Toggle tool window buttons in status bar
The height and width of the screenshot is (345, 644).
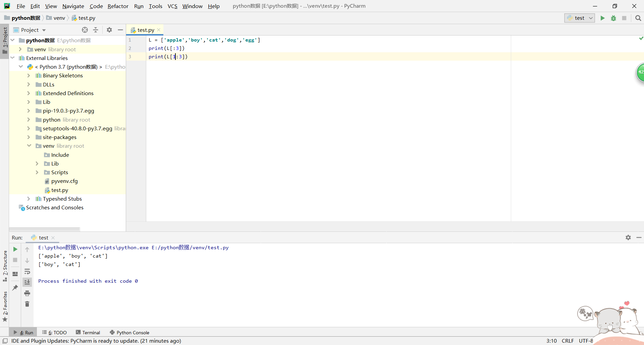pos(5,341)
